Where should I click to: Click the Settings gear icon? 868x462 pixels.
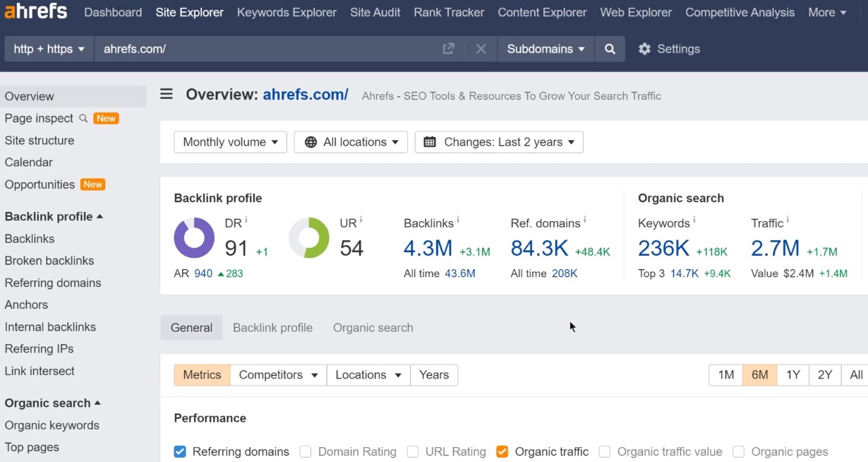(644, 49)
